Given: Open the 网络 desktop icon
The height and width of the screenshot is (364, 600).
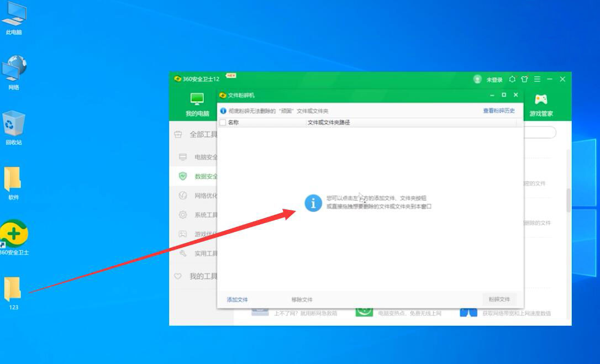Looking at the screenshot, I should point(14,73).
